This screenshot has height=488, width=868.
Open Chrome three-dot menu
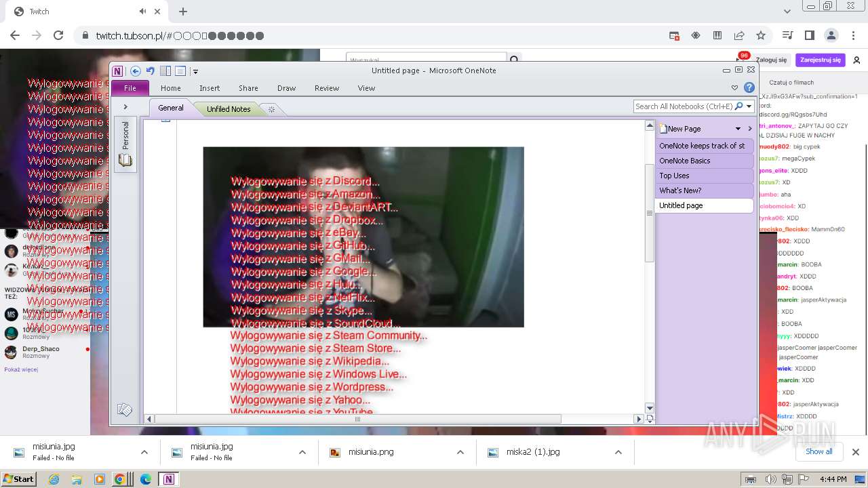[x=853, y=35]
